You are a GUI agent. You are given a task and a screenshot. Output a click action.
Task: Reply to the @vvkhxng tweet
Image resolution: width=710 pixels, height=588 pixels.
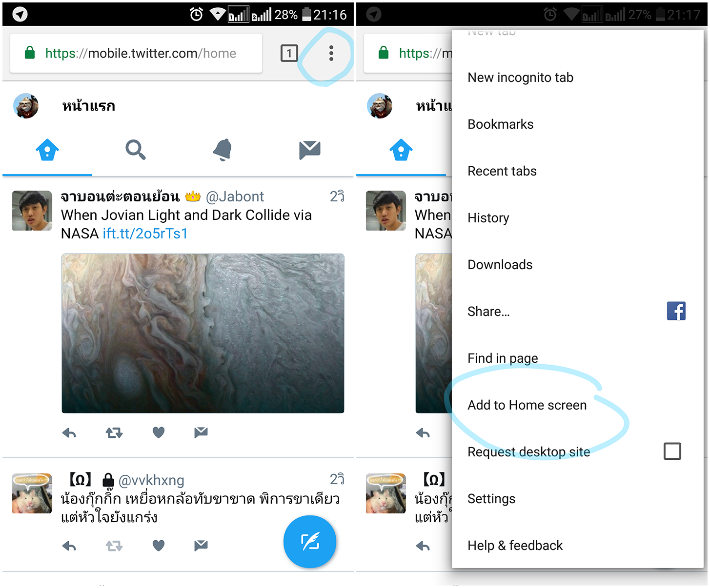[x=69, y=546]
